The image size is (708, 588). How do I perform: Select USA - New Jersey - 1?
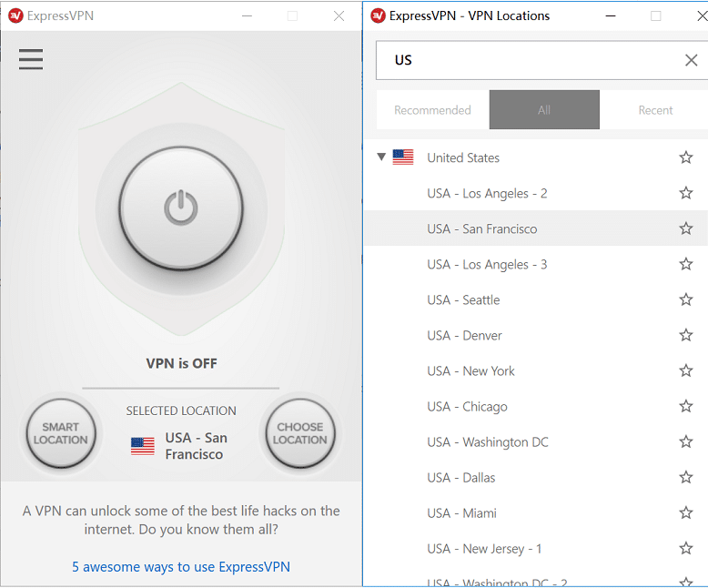tap(536, 549)
